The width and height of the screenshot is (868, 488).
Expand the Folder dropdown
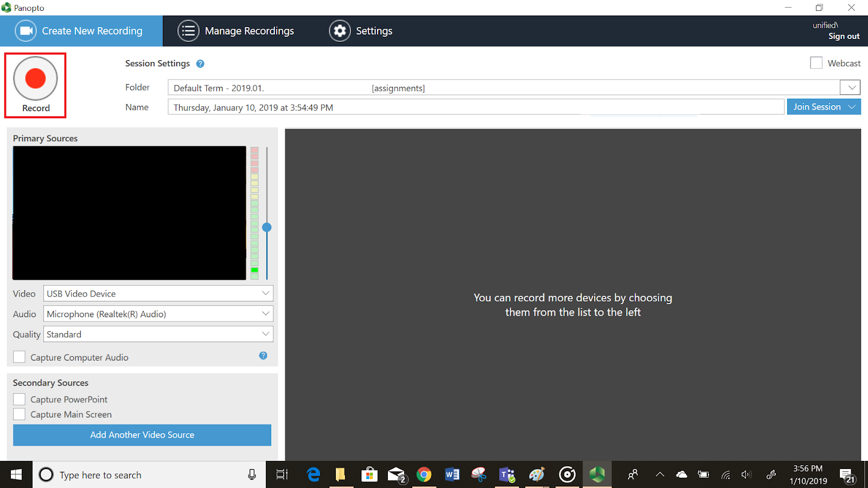pyautogui.click(x=851, y=87)
